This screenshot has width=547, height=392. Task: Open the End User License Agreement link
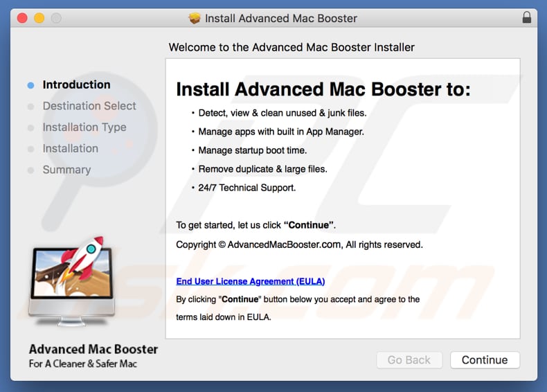(251, 281)
